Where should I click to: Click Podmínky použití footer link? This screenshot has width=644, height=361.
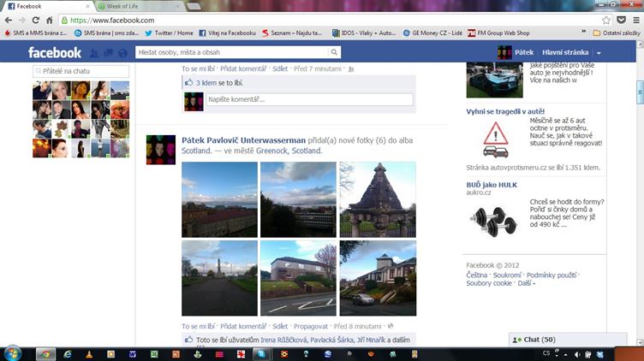pyautogui.click(x=552, y=275)
